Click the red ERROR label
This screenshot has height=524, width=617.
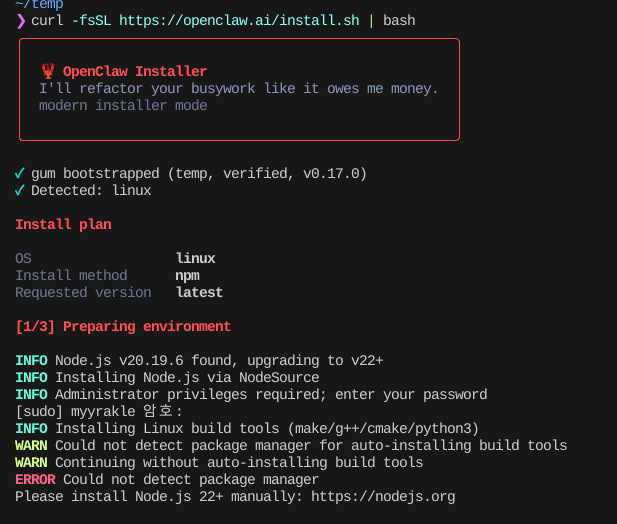pyautogui.click(x=35, y=479)
